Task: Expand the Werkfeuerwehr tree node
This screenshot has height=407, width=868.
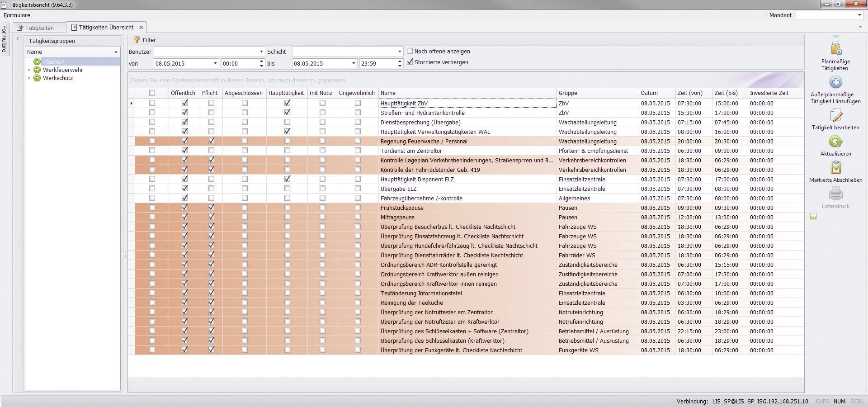Action: 29,70
